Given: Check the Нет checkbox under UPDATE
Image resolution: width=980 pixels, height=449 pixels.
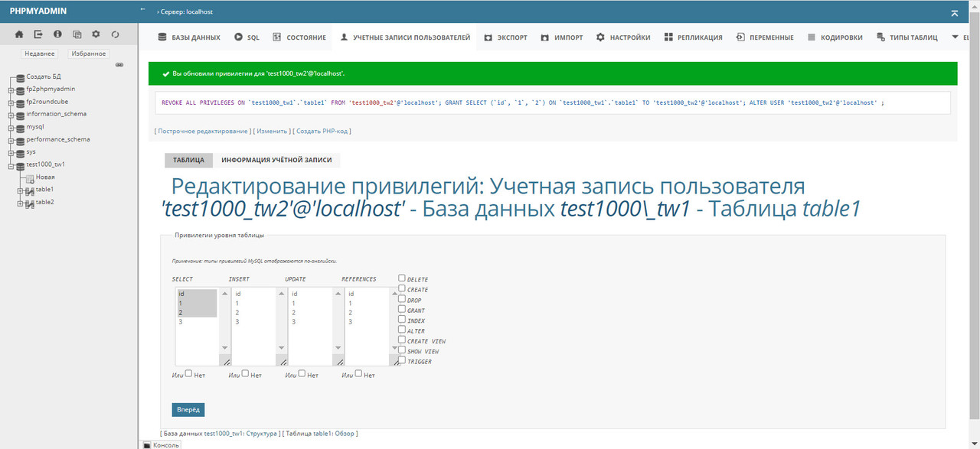Looking at the screenshot, I should click(x=302, y=374).
